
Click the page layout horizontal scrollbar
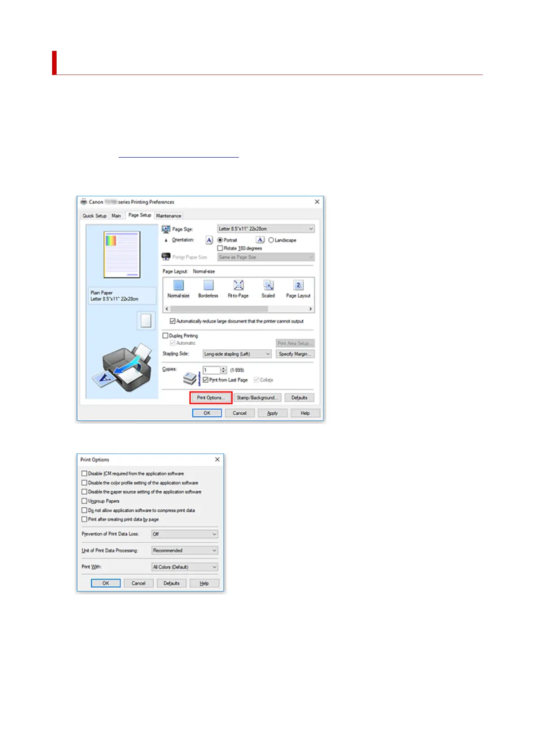click(x=239, y=309)
